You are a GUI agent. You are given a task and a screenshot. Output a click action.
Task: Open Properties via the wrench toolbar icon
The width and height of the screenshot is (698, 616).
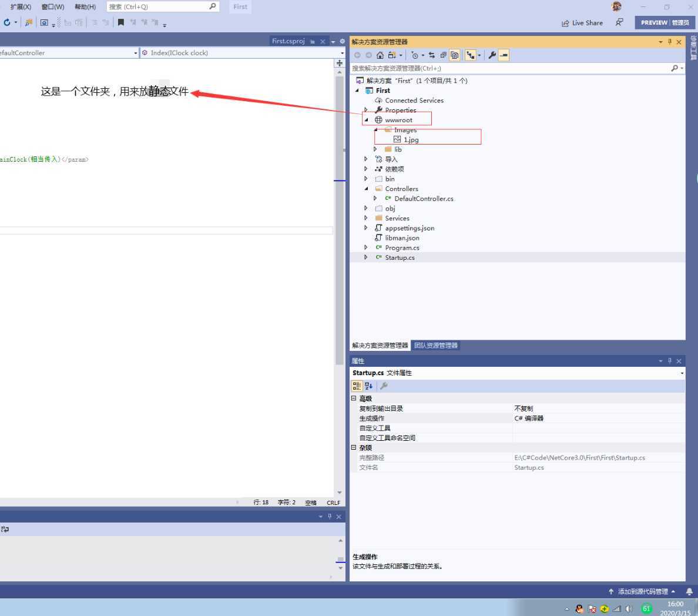(x=492, y=55)
